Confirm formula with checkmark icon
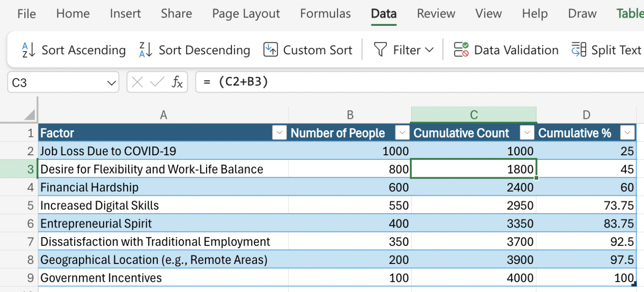 coord(157,82)
